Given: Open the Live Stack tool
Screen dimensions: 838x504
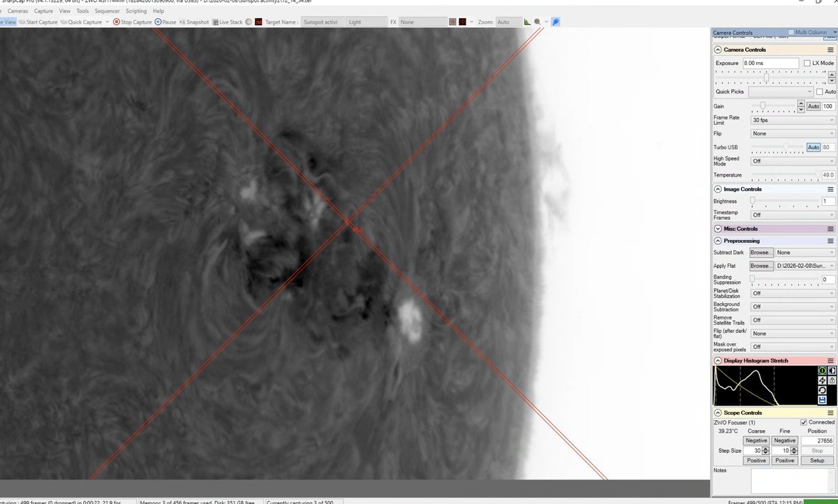Looking at the screenshot, I should pyautogui.click(x=228, y=22).
